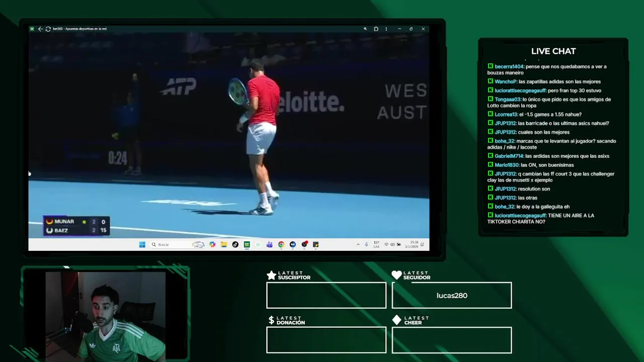Click the empty Latest Suscriptor box
Image resolution: width=644 pixels, height=362 pixels.
coord(326,295)
